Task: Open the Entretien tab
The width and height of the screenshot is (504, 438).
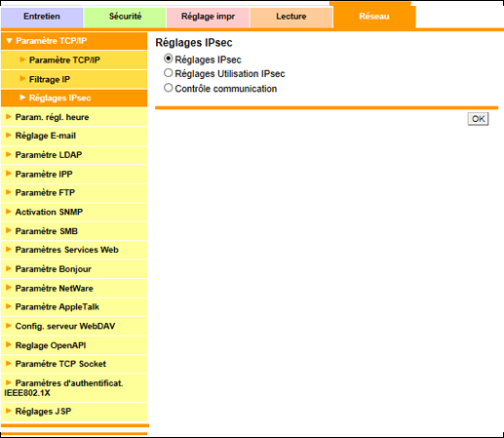Action: [x=42, y=17]
